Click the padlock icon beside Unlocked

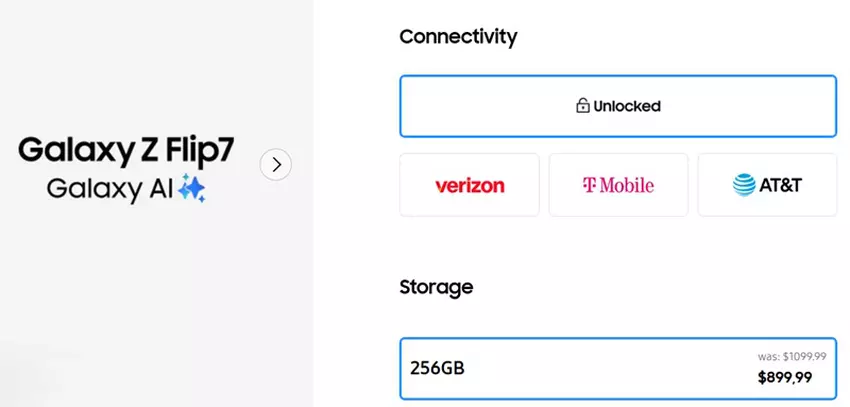[x=582, y=106]
